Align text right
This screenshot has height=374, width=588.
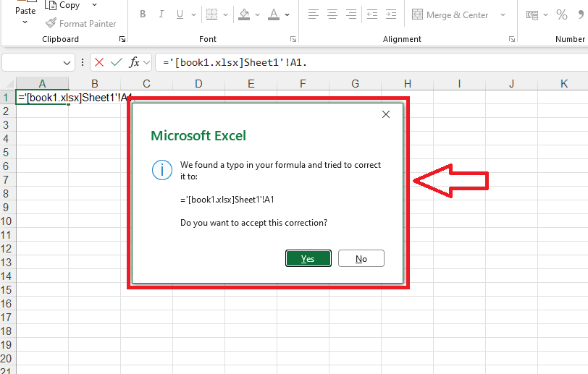click(351, 14)
